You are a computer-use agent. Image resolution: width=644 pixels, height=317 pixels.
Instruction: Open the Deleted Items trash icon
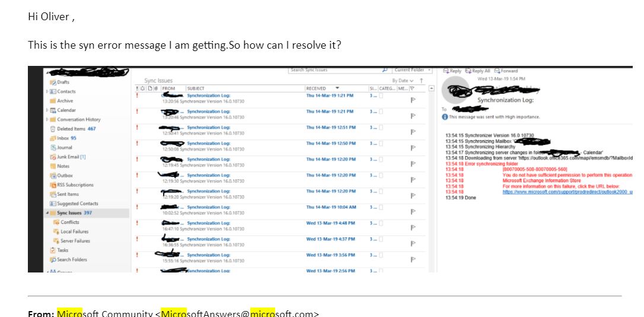(53, 129)
